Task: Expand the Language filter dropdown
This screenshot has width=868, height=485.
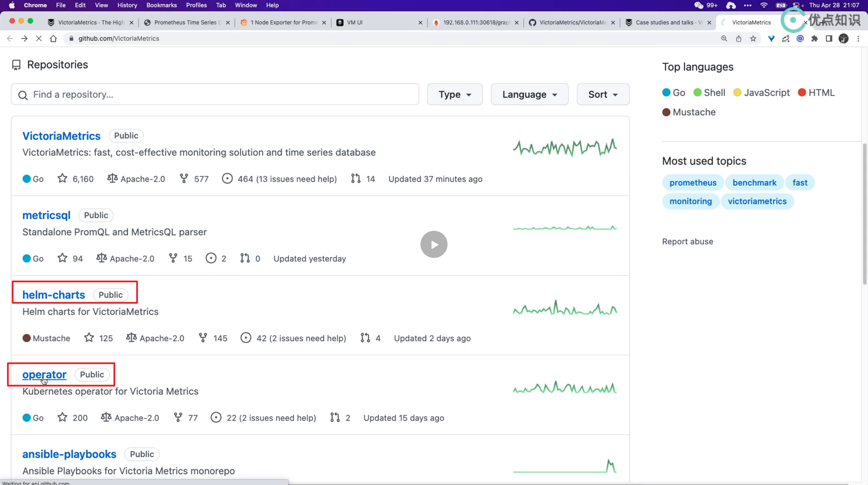Action: 530,94
